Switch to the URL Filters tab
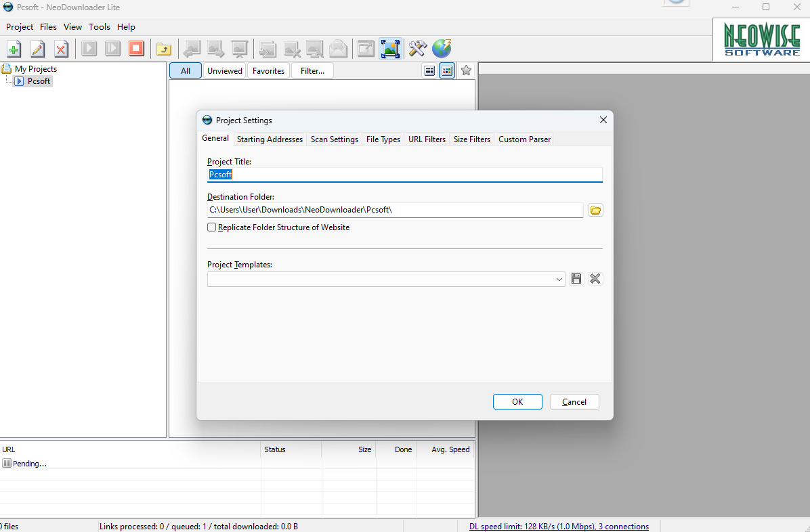The height and width of the screenshot is (532, 810). [x=427, y=139]
